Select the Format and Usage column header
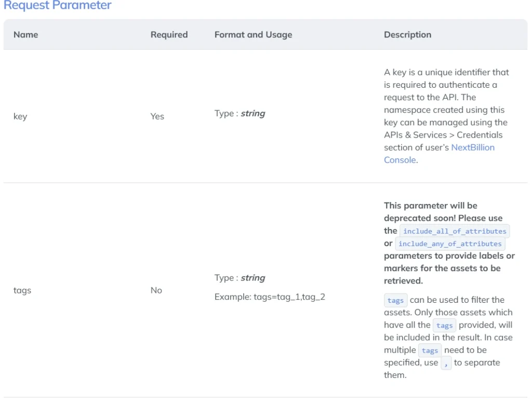 (x=253, y=35)
